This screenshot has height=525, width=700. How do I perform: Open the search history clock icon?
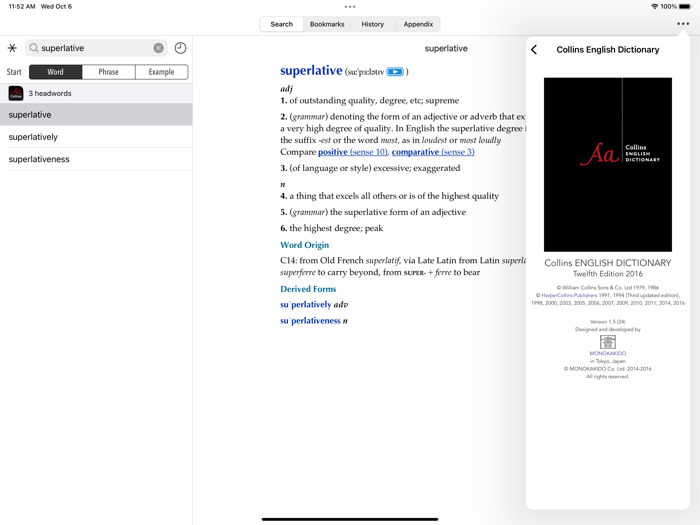(x=180, y=48)
